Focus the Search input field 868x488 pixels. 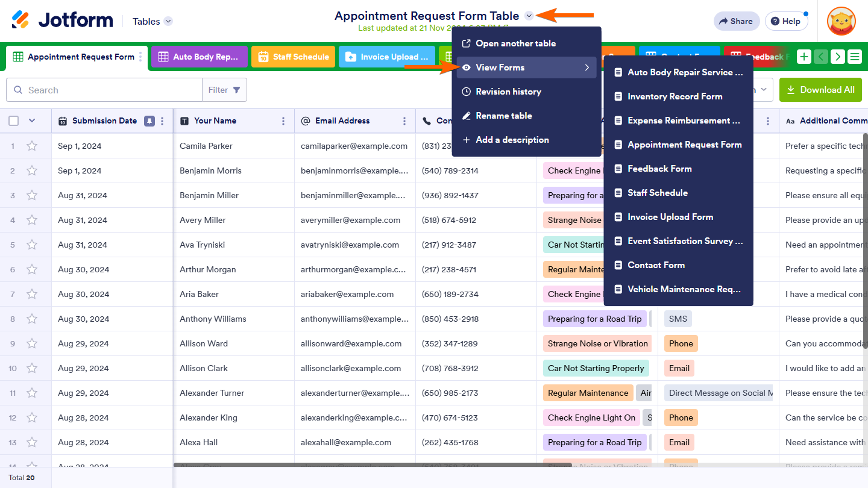(x=104, y=90)
